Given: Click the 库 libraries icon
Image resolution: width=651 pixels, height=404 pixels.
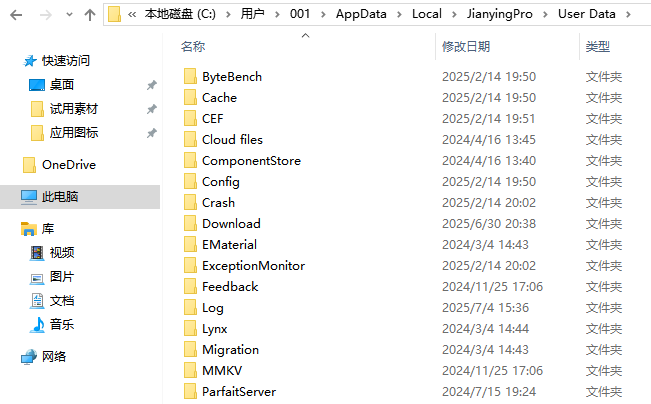Looking at the screenshot, I should click(x=29, y=229).
